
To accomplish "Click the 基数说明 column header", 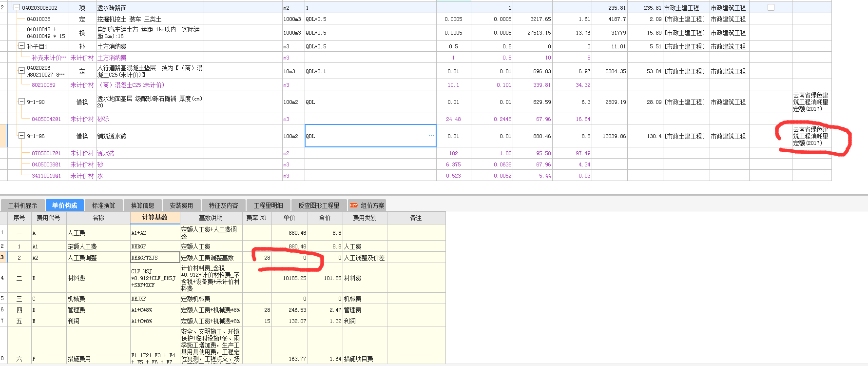I will (x=211, y=218).
